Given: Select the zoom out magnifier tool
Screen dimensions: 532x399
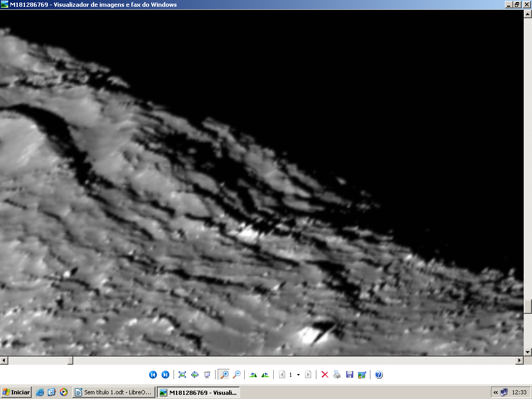Looking at the screenshot, I should [x=236, y=375].
